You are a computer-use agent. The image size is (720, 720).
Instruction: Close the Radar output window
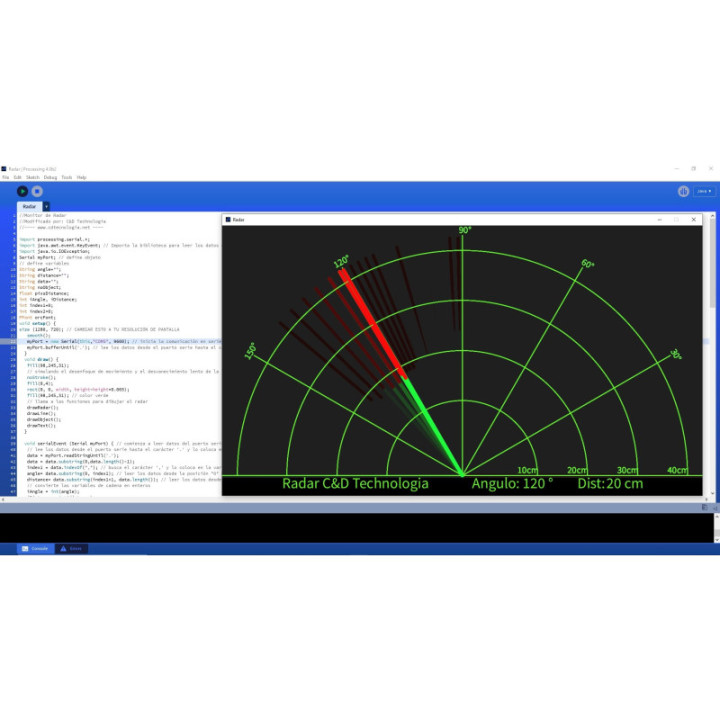pyautogui.click(x=693, y=220)
